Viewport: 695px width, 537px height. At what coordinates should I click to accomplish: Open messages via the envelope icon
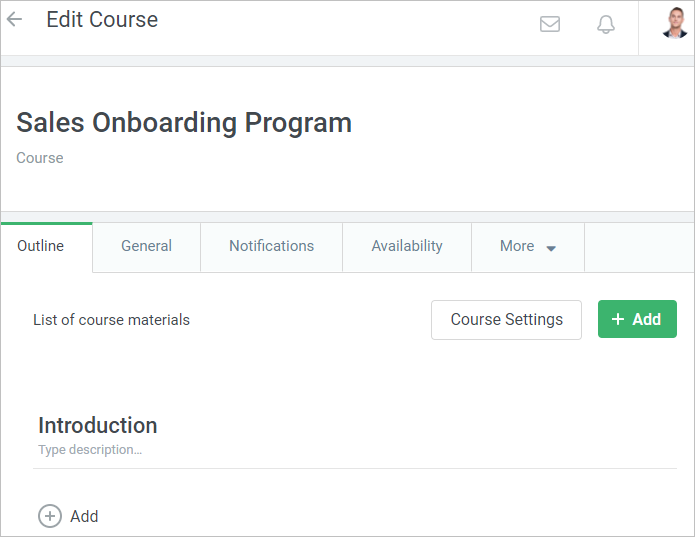[550, 24]
